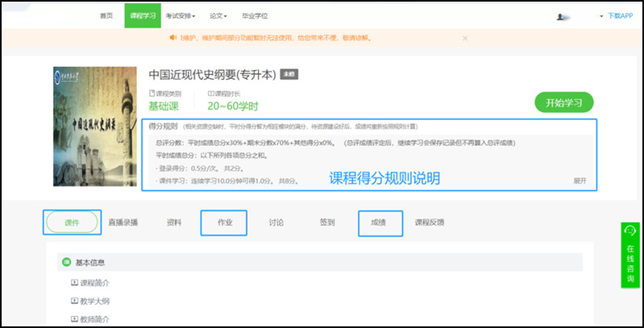
Task: Click the notice speaker icon
Action: pos(172,38)
